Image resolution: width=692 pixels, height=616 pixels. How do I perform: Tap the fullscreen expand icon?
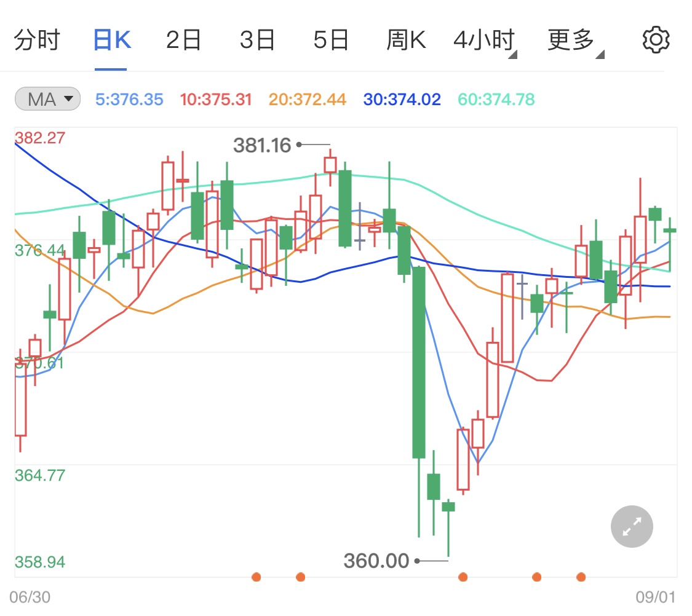(x=632, y=526)
